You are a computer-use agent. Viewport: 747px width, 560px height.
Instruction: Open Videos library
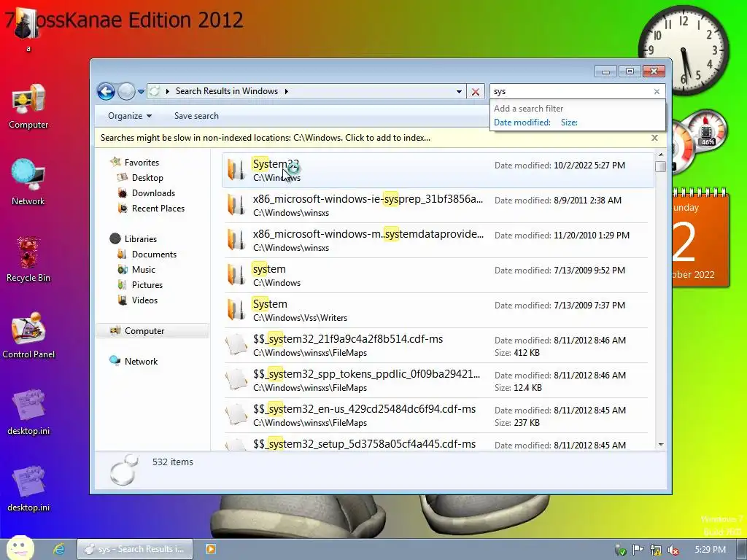click(144, 300)
